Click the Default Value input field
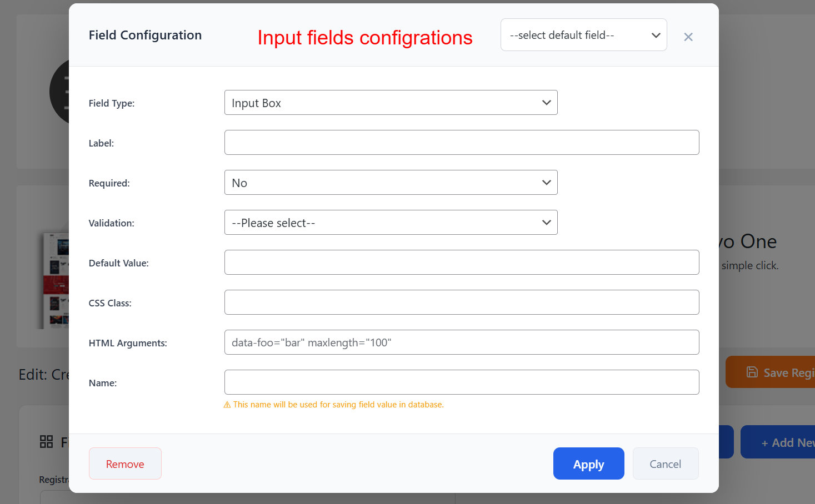815x504 pixels. pyautogui.click(x=462, y=263)
